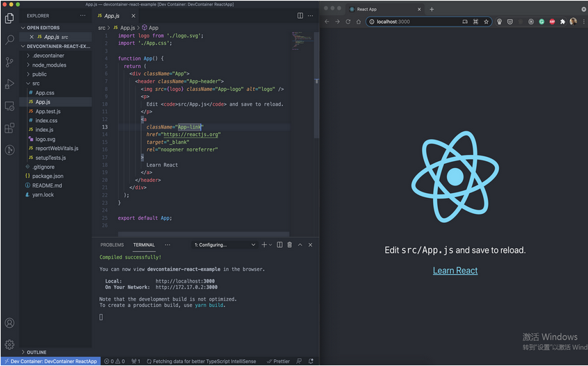Click the editor vertical scrollbar
Screen dimensions: 588x366
pos(316,84)
